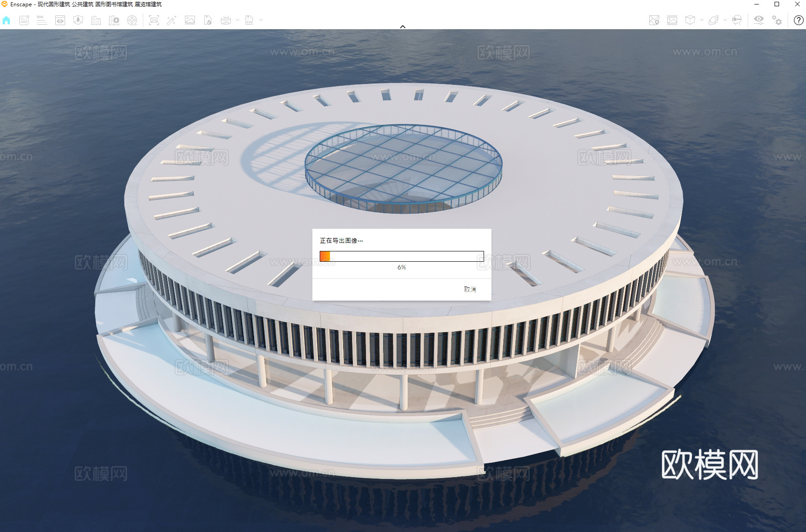Open the help question mark icon
The height and width of the screenshot is (532, 806).
click(798, 20)
